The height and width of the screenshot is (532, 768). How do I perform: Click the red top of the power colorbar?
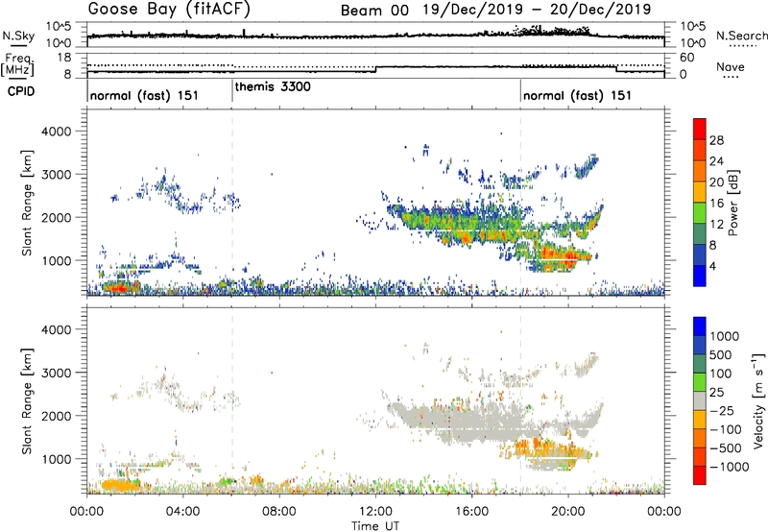pyautogui.click(x=700, y=127)
